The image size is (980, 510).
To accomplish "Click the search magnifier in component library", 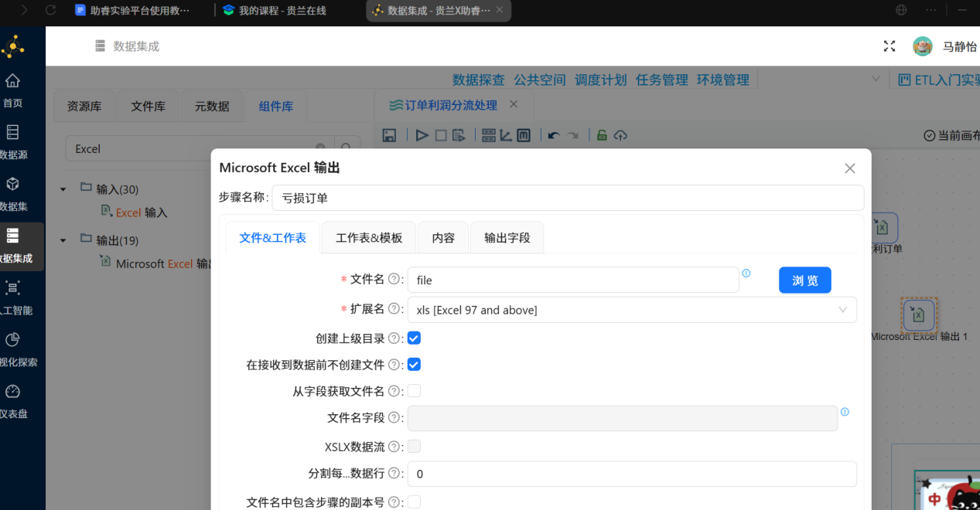I will pos(347,148).
